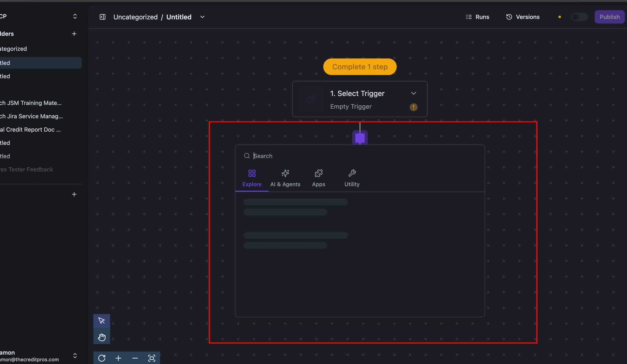Zoom out with the minus icon
Image resolution: width=627 pixels, height=364 pixels.
(135, 358)
